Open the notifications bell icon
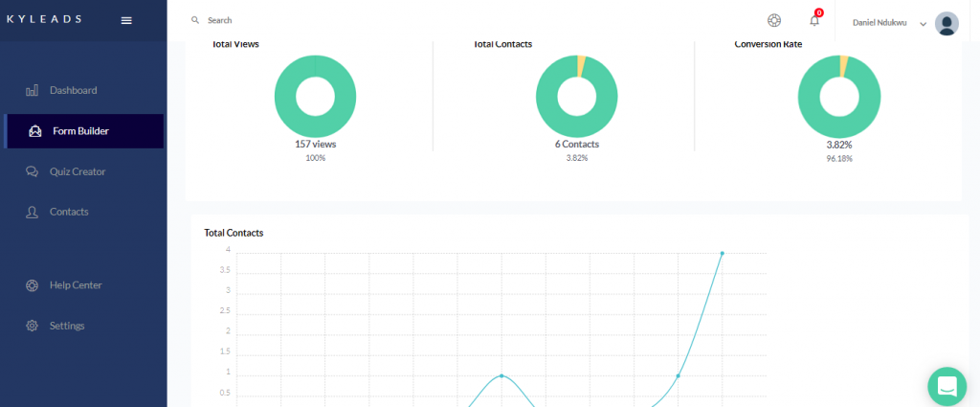The height and width of the screenshot is (407, 980). tap(814, 21)
